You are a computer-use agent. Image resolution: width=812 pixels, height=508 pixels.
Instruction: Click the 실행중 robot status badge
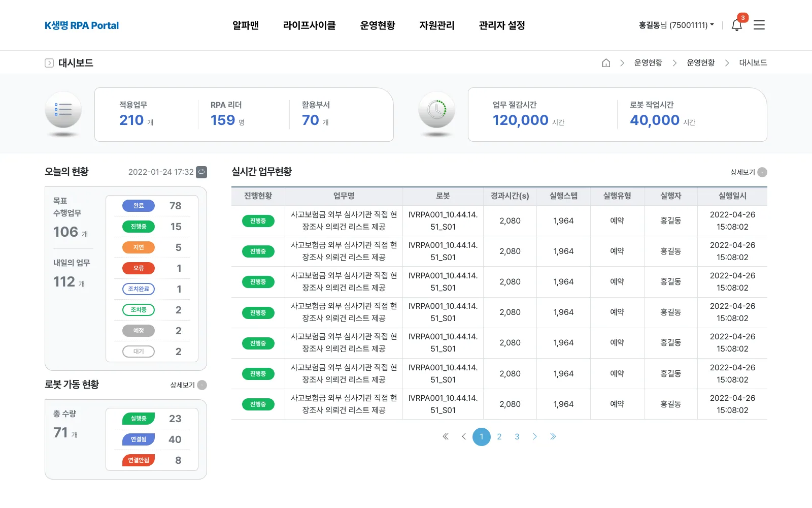coord(139,419)
